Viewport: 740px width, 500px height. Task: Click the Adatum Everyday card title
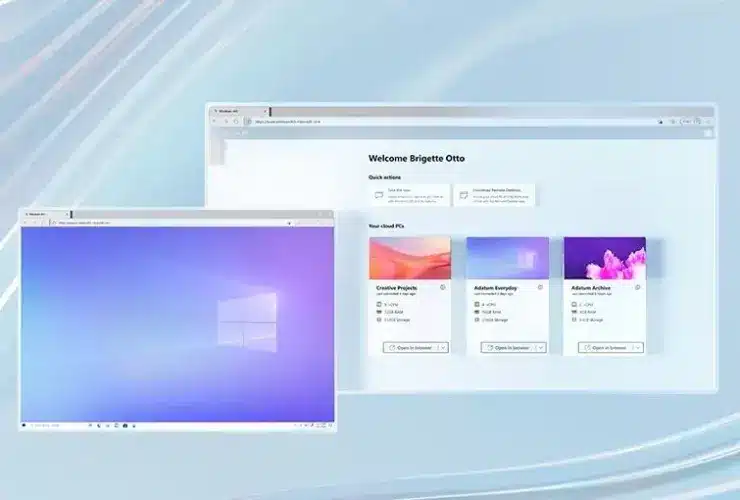(496, 288)
